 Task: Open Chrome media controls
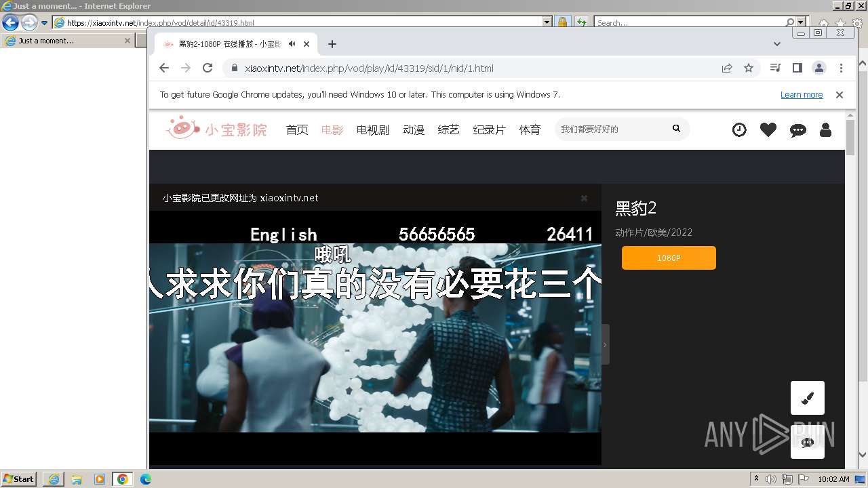pyautogui.click(x=776, y=68)
